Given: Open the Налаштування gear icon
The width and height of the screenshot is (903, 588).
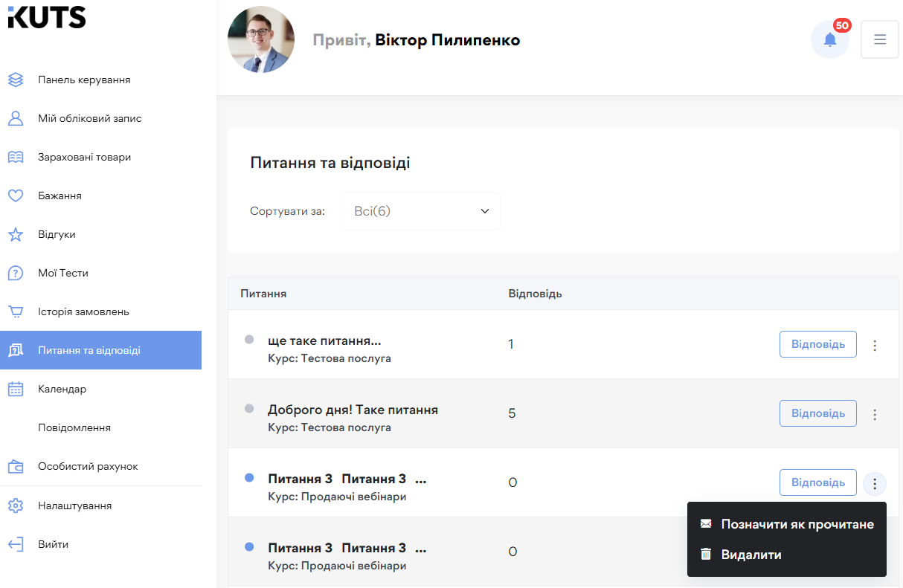Looking at the screenshot, I should click(x=16, y=505).
